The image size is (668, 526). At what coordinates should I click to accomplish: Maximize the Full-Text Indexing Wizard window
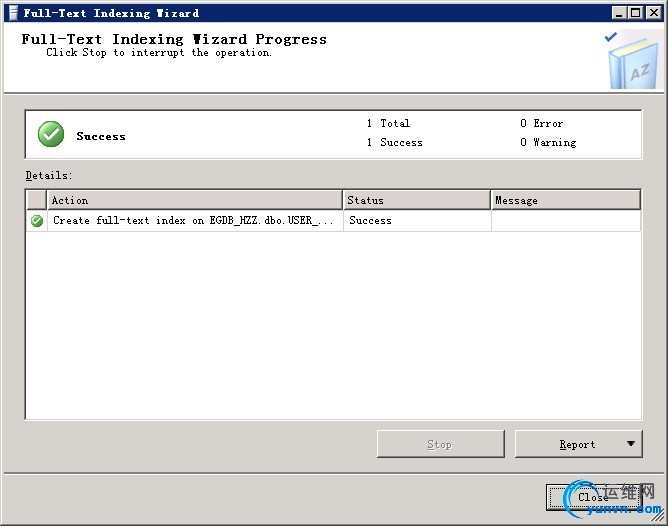(x=635, y=13)
